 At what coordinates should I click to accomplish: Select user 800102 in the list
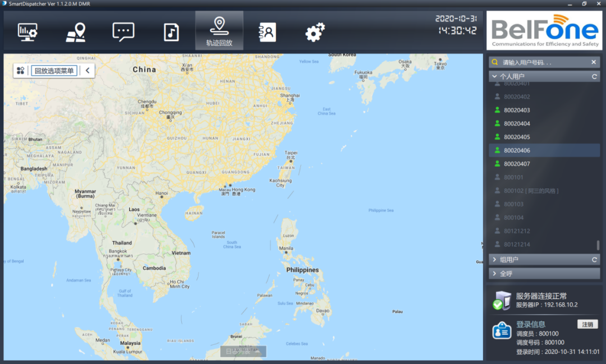point(544,191)
